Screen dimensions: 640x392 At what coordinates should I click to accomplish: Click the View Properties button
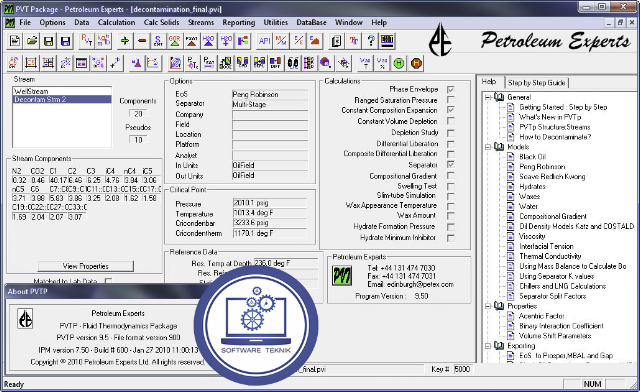[86, 266]
